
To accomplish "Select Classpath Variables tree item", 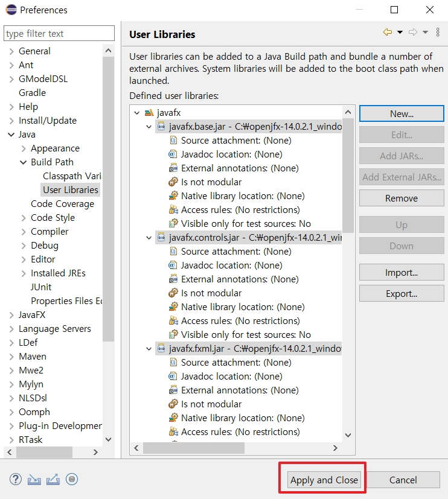I will tap(72, 176).
